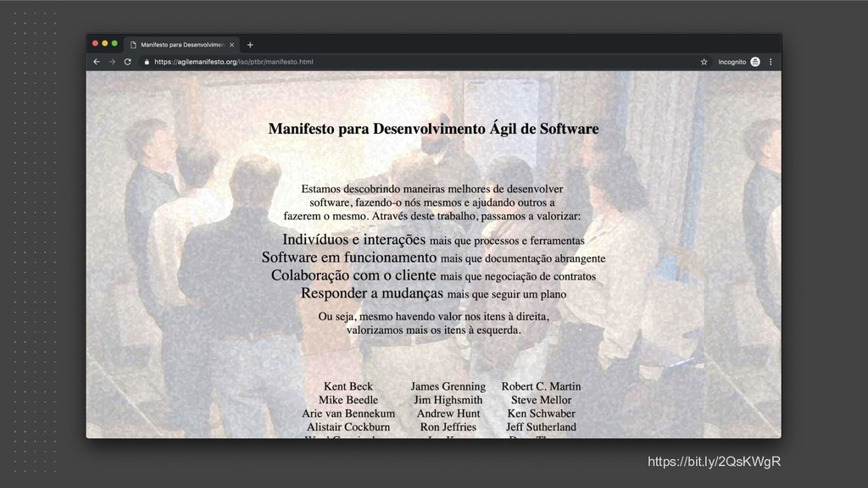Click the text Indivíduos e interações

tap(353, 240)
